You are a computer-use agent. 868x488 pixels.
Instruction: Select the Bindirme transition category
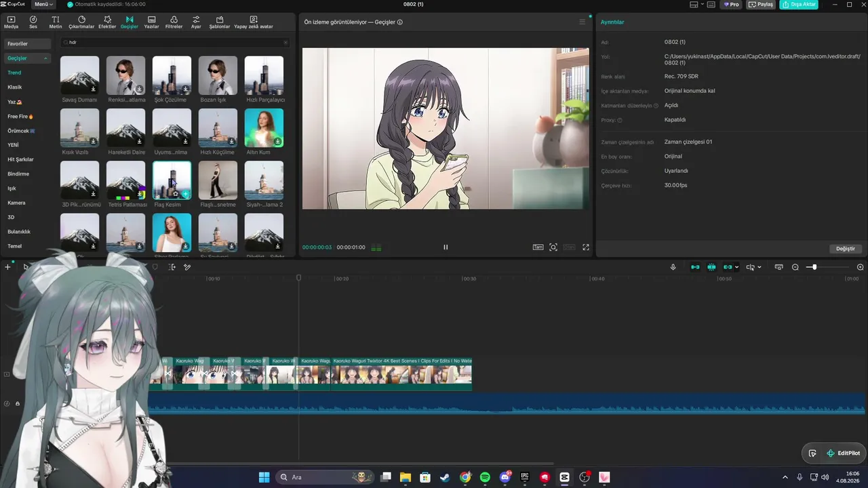pos(18,174)
